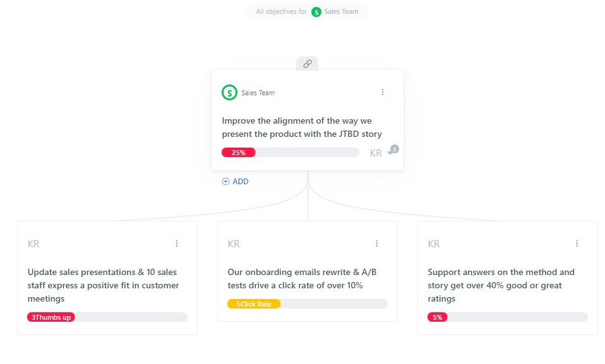Click the 3Thumbs up progress bar

[x=107, y=317]
